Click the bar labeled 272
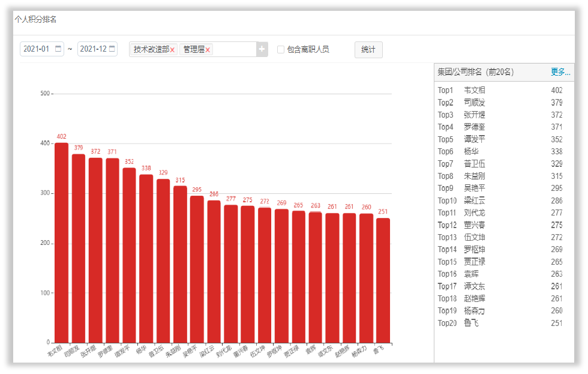The image size is (588, 374). coord(265,275)
